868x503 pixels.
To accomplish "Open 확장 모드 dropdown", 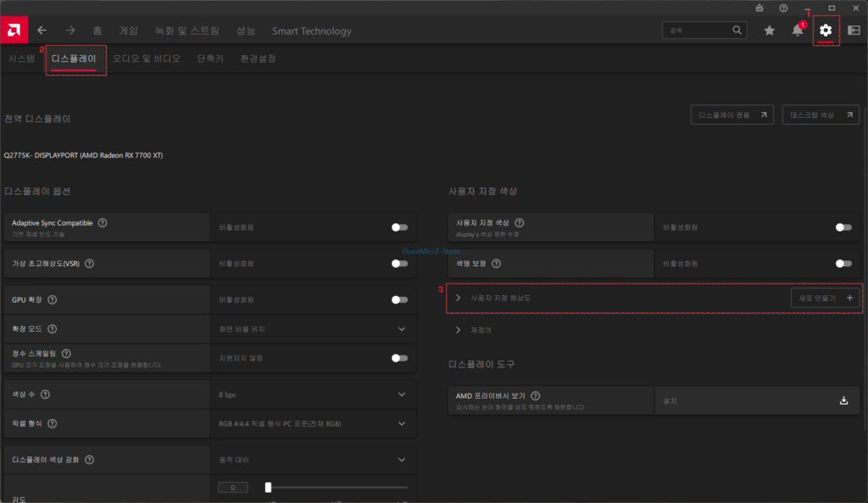I will (313, 329).
